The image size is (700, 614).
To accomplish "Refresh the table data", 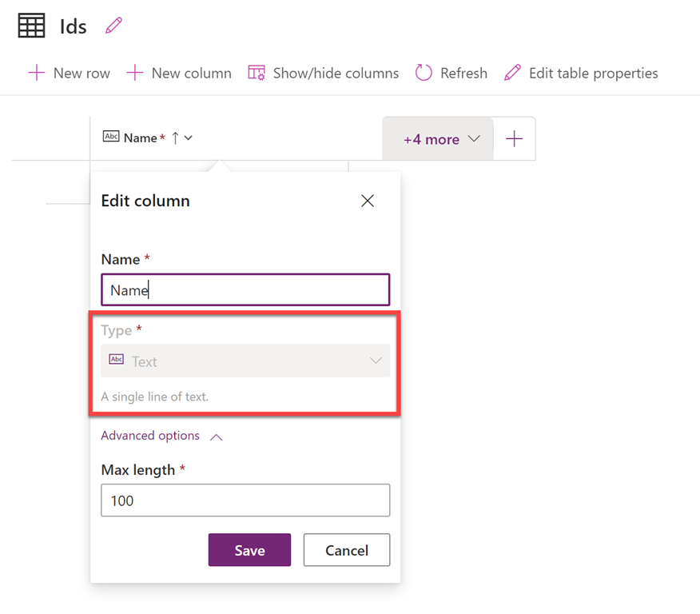I will point(451,73).
